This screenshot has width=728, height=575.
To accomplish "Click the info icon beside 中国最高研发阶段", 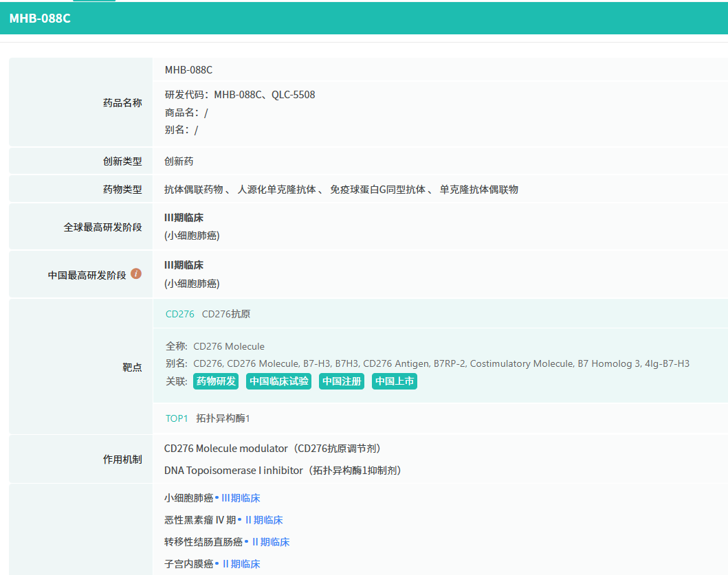I will point(136,273).
